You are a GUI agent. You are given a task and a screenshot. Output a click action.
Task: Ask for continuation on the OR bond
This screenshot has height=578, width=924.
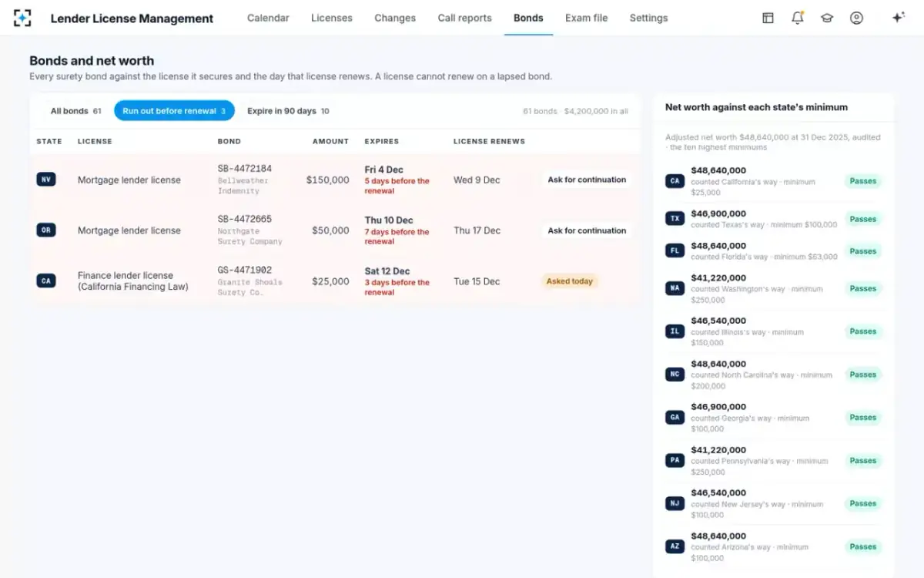[x=587, y=230]
